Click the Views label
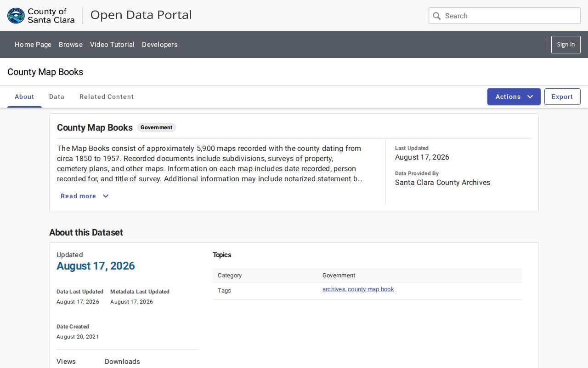 tap(66, 362)
